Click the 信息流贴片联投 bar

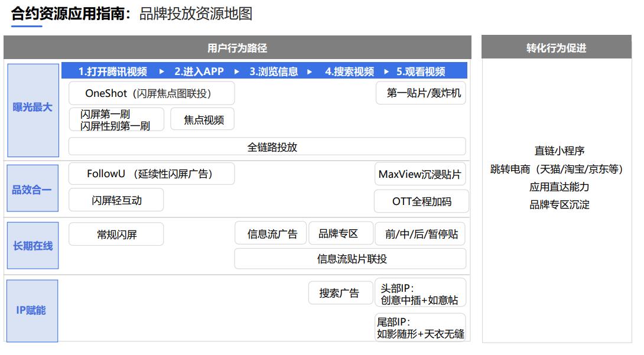point(350,258)
